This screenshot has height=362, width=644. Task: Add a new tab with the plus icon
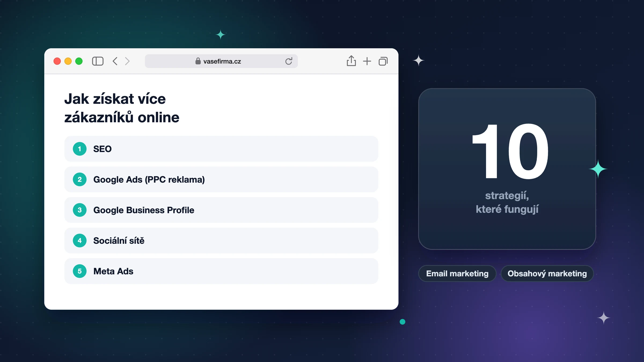point(367,61)
